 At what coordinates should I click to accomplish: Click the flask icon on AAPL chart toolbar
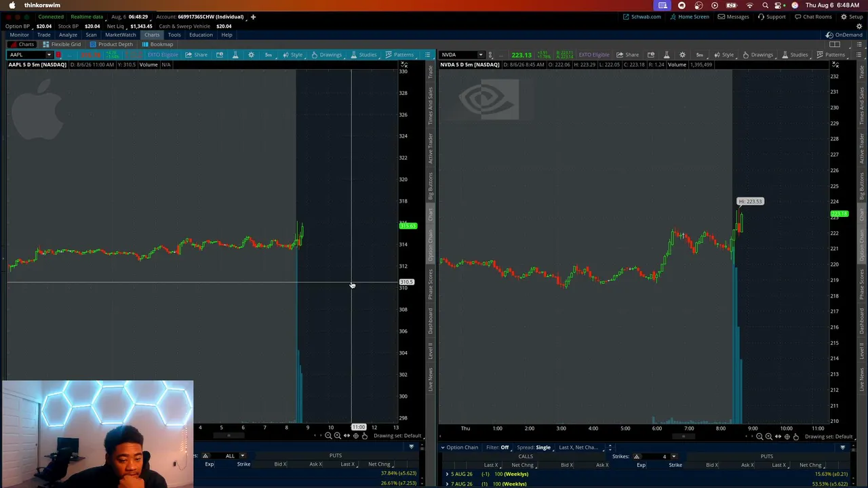pos(235,54)
